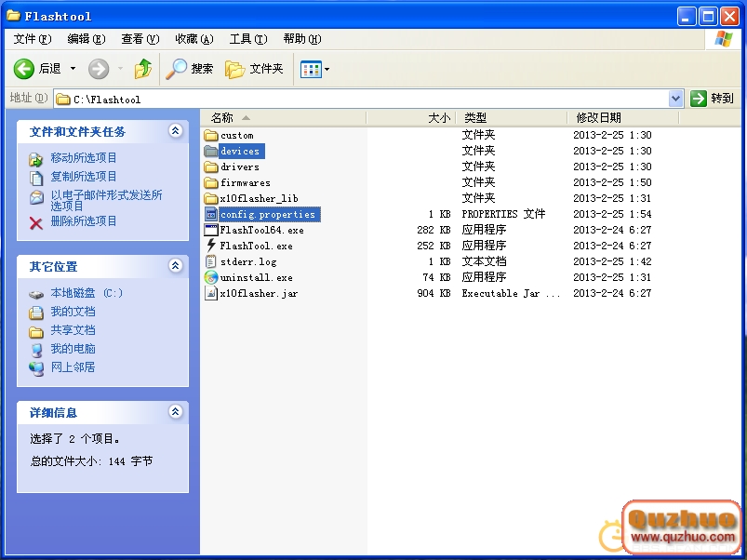Select the config.properties file icon
The height and width of the screenshot is (560, 747).
pyautogui.click(x=210, y=214)
